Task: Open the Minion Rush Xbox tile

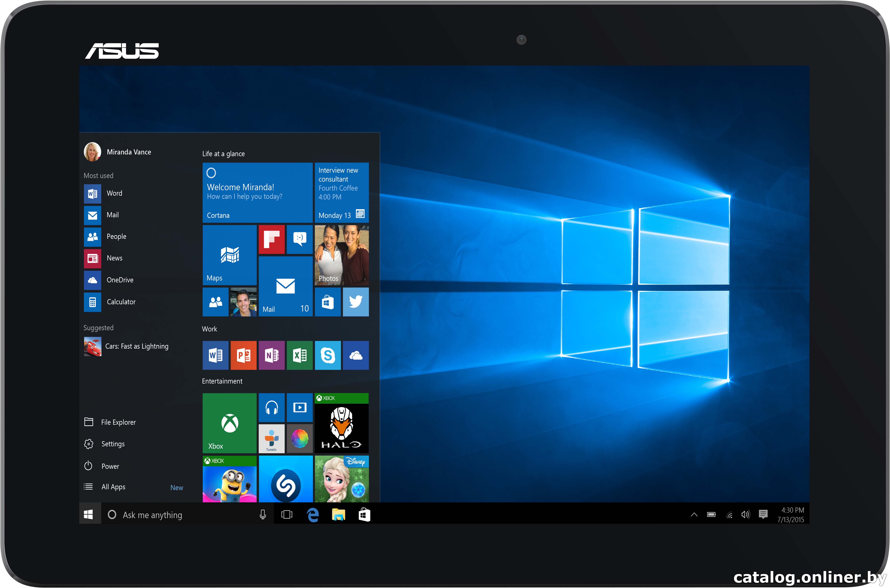Action: click(230, 479)
